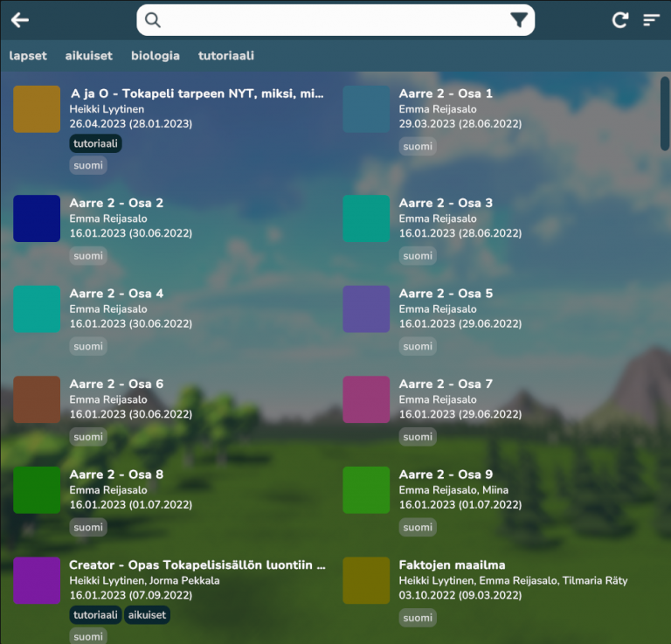The height and width of the screenshot is (644, 671).
Task: Go back with the arrow icon
Action: [x=20, y=20]
